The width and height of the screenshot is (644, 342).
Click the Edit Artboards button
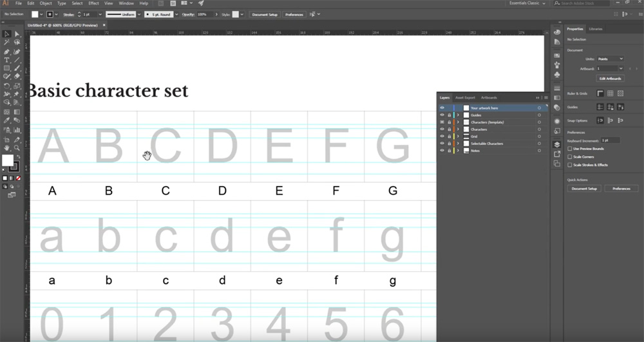(x=611, y=79)
